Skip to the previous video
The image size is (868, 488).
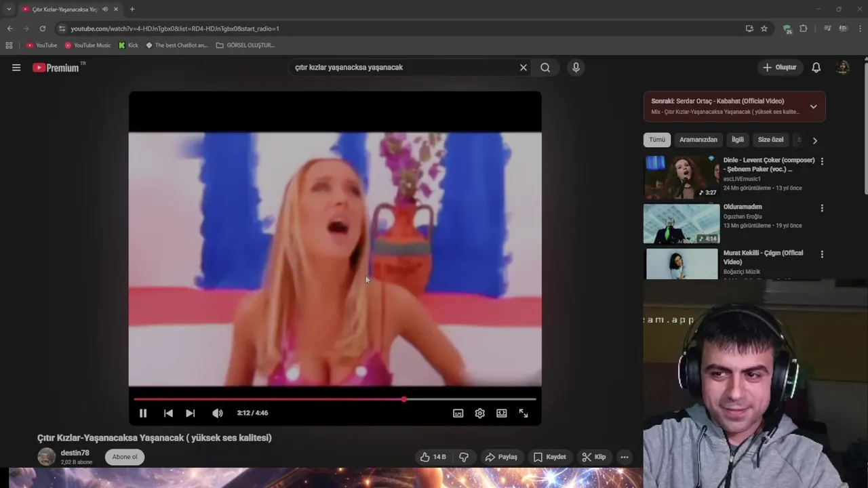click(x=168, y=413)
